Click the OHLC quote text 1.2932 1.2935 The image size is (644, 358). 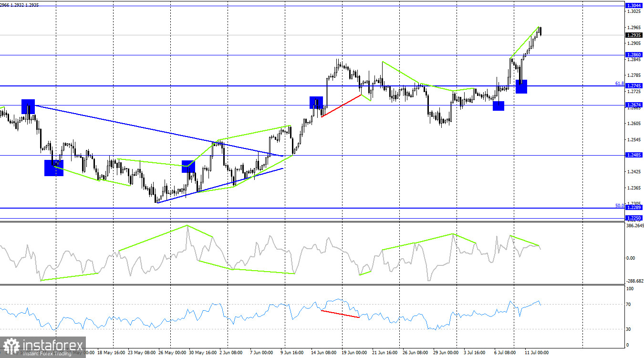[x=24, y=4]
